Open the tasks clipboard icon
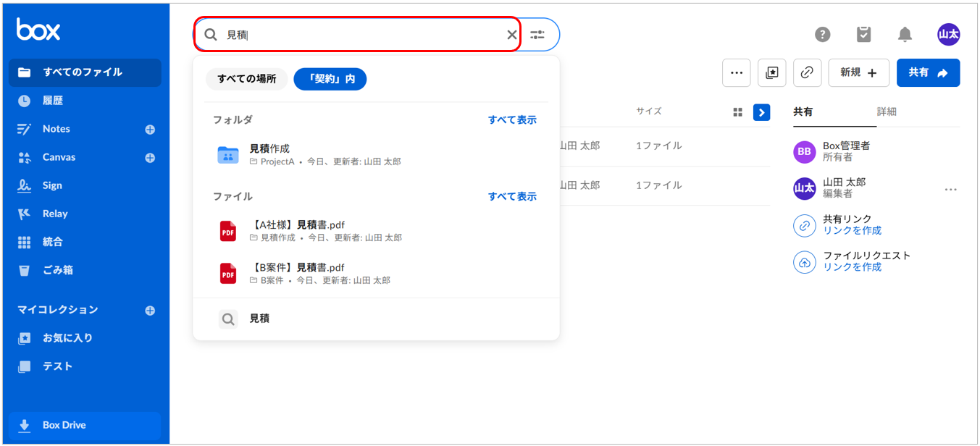Screen dimensions: 980x446 click(x=863, y=34)
